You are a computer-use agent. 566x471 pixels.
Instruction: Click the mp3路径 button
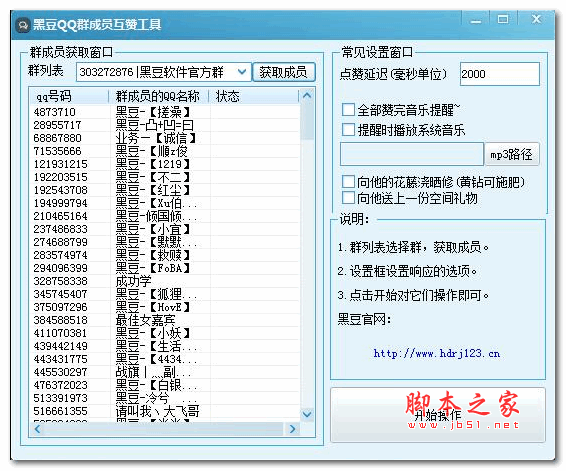(511, 154)
